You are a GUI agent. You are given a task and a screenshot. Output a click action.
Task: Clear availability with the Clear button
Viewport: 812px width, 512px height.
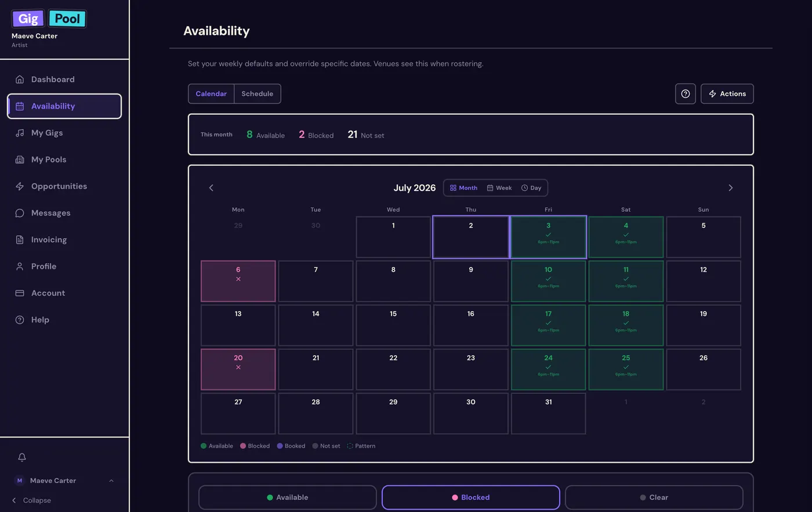[654, 497]
